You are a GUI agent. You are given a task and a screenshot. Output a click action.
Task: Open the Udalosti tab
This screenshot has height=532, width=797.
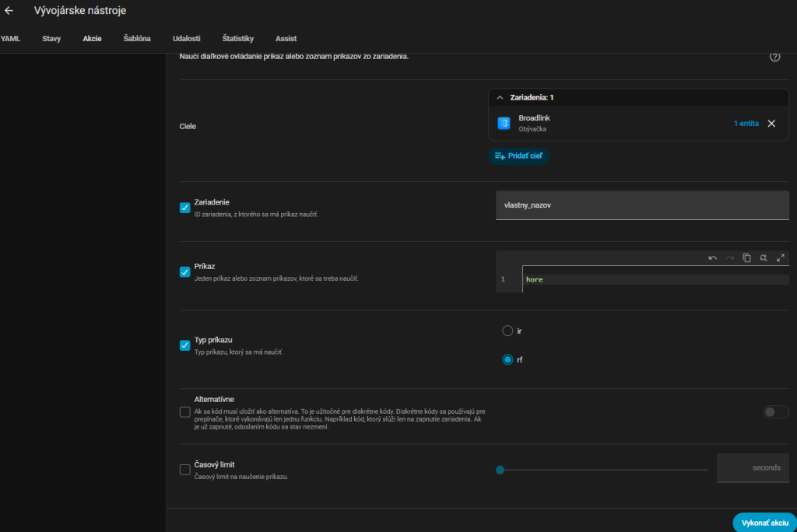(187, 39)
